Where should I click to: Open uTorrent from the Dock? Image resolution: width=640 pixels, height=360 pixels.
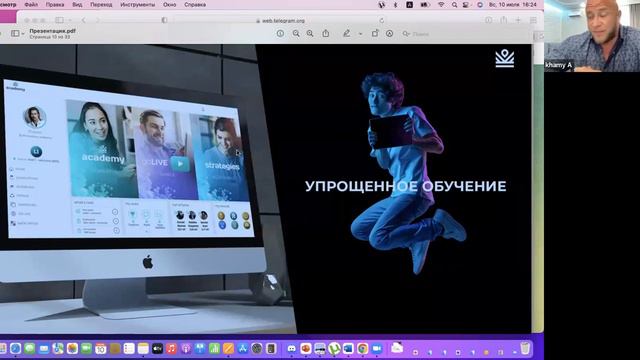coord(334,349)
